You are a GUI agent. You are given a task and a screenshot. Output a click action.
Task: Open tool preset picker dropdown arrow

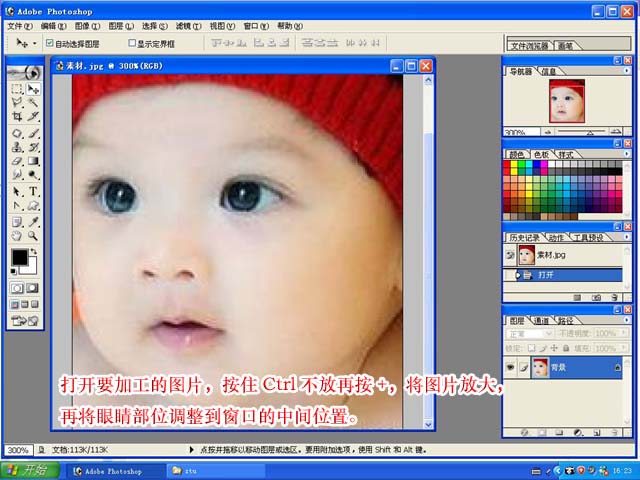pos(35,43)
